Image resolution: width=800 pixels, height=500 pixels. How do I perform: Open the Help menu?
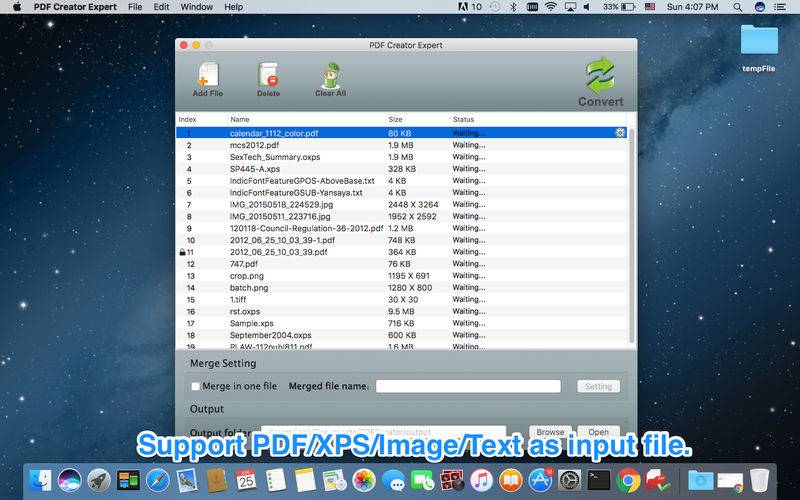(x=234, y=7)
